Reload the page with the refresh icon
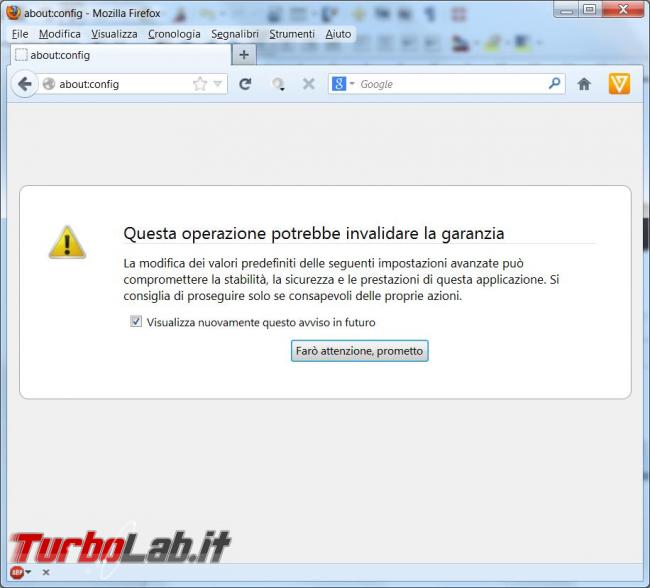 coord(245,84)
